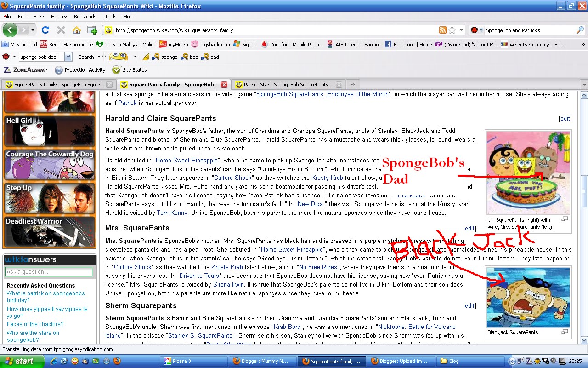Check ZoneAlarm Site Status

click(x=130, y=70)
